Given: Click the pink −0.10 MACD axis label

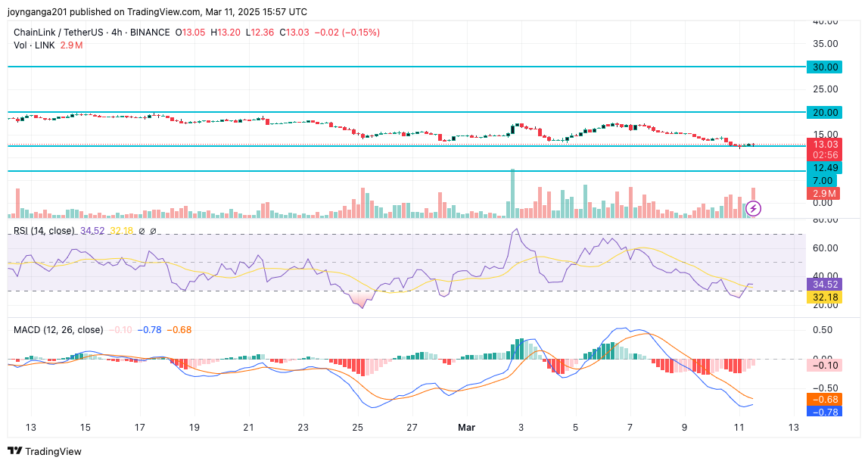Looking at the screenshot, I should (x=824, y=365).
